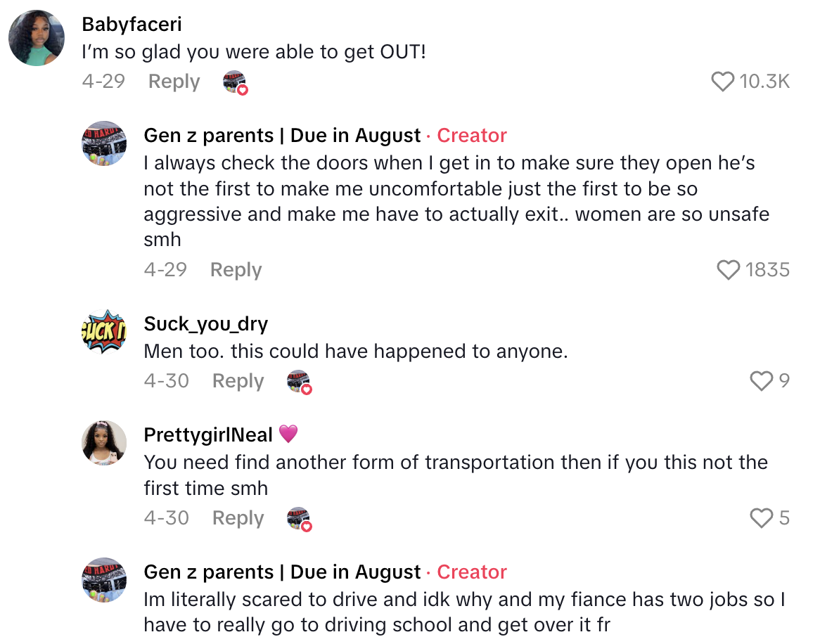820x644 pixels.
Task: Like PrettygirlNeal's comment with the heart icon
Action: coord(762,518)
